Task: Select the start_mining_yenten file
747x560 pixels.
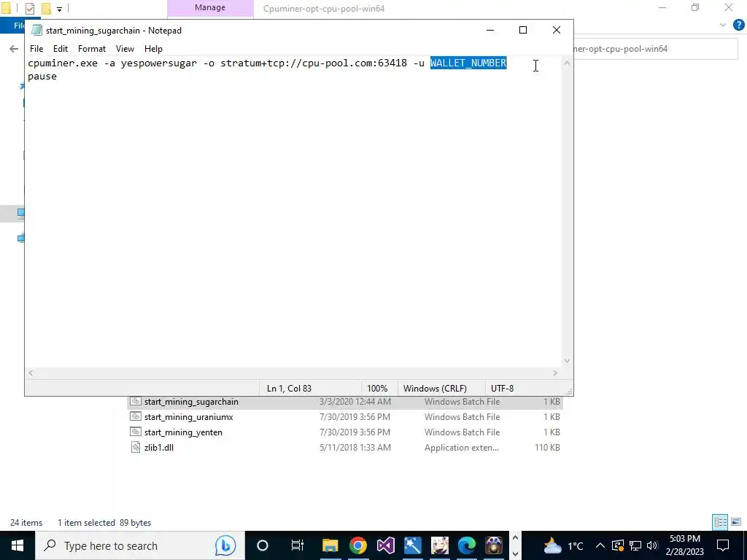Action: pyautogui.click(x=183, y=432)
